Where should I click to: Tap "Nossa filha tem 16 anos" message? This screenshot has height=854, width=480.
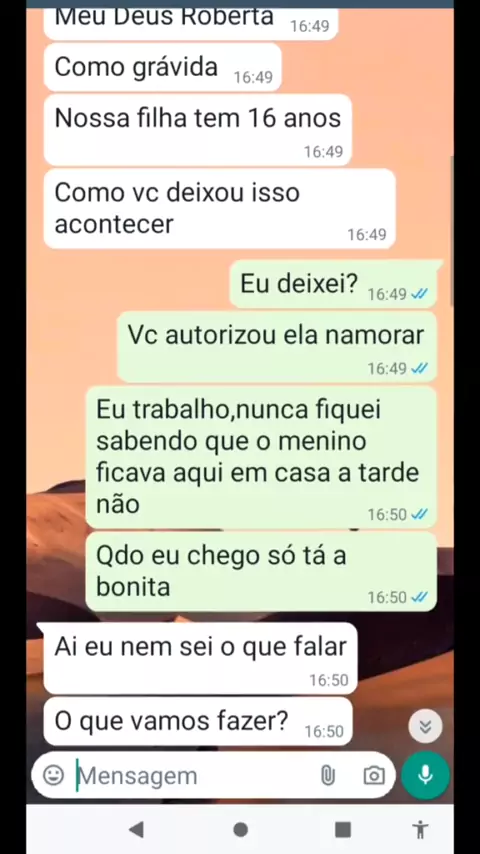[198, 130]
